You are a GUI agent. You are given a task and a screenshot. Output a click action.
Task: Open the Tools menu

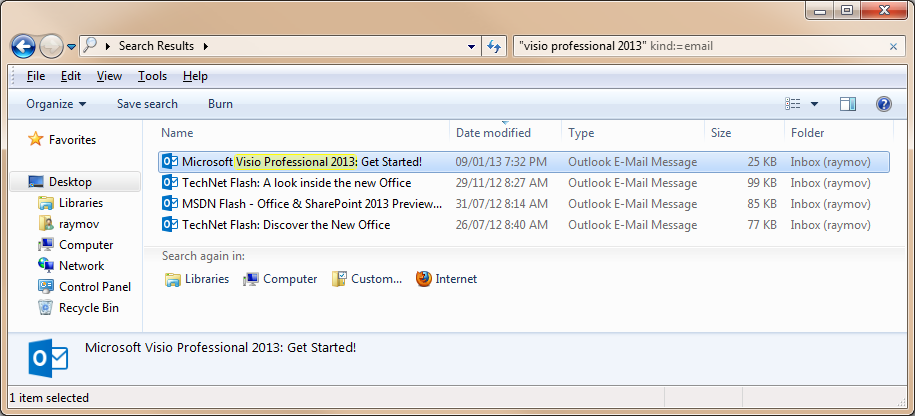tap(152, 76)
